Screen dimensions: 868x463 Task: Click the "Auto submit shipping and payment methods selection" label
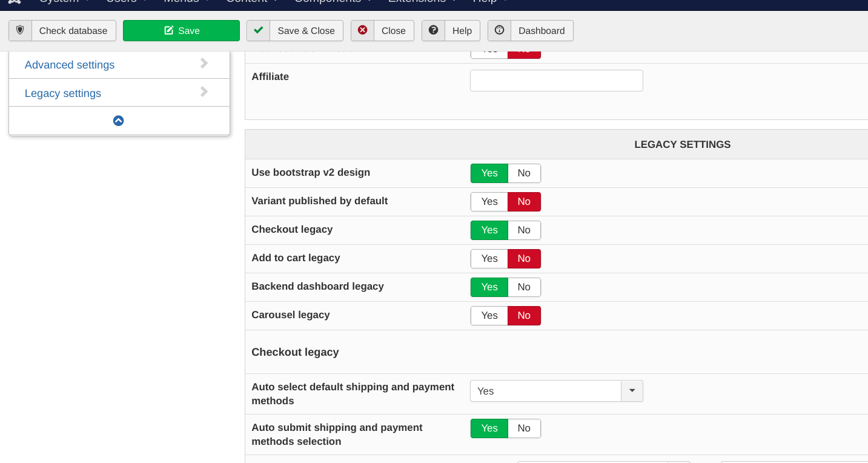coord(337,435)
